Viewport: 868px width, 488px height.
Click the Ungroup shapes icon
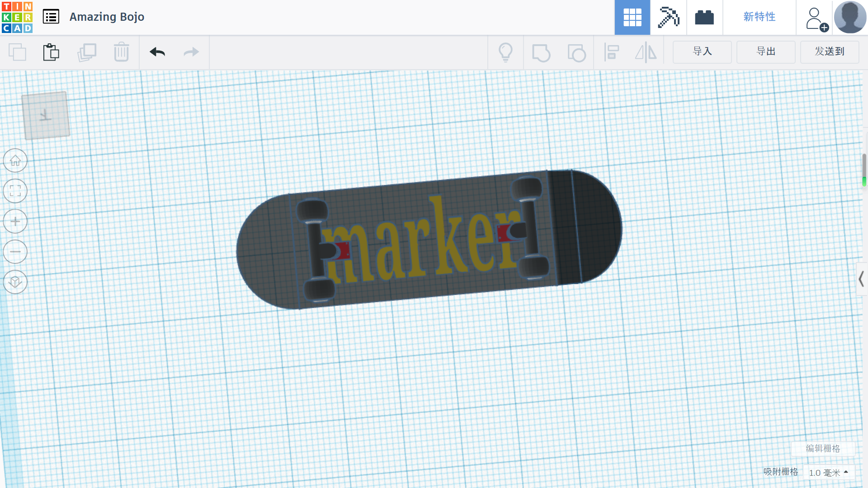tap(576, 52)
